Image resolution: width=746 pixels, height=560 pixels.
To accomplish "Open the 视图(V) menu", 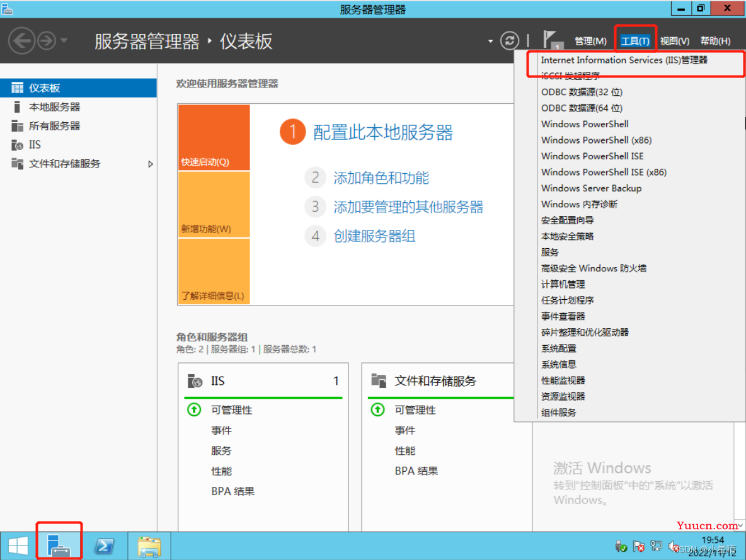I will click(x=675, y=42).
